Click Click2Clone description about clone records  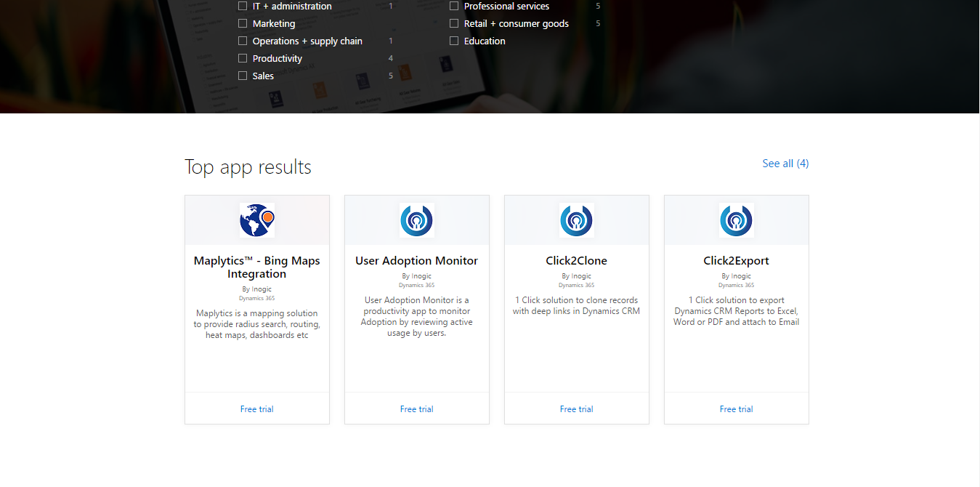(x=577, y=305)
